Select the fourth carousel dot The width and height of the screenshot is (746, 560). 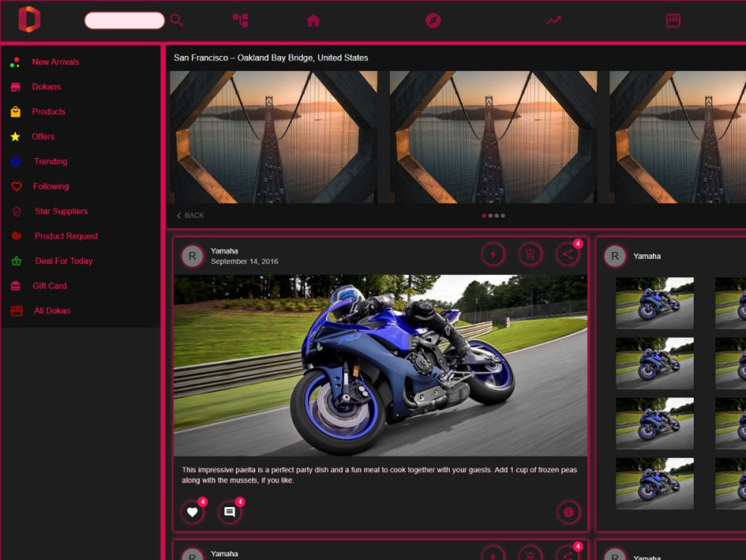pos(503,215)
